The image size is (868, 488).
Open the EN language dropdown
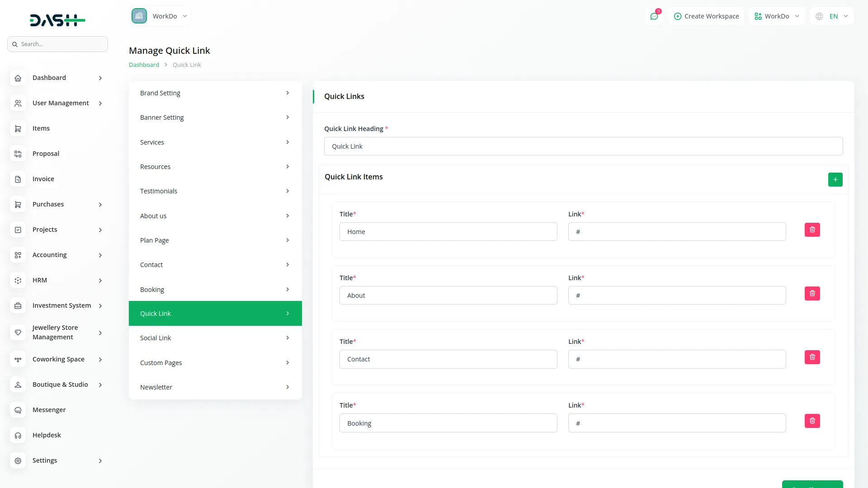pos(832,16)
